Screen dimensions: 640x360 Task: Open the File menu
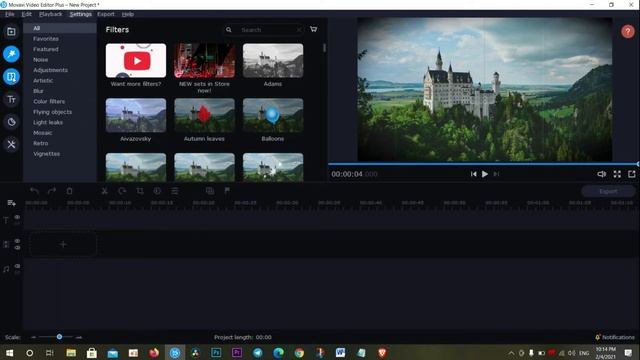pyautogui.click(x=9, y=14)
